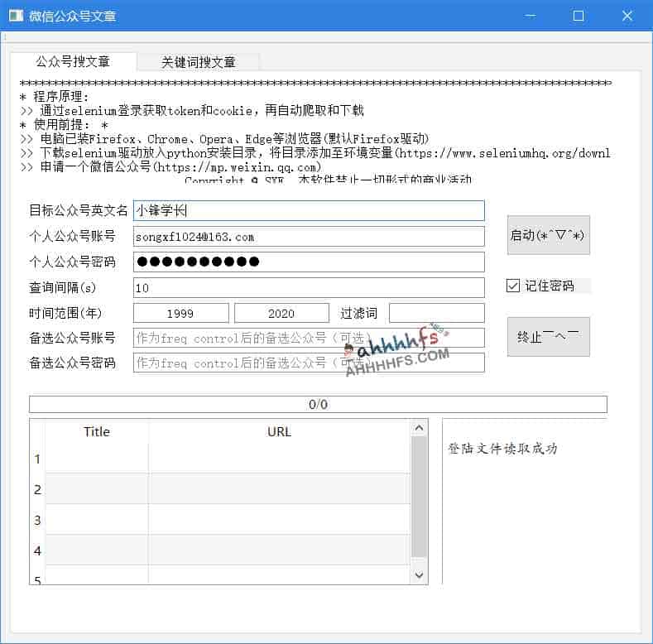
Task: Toggle the 记住密码 checkbox
Action: pos(513,286)
